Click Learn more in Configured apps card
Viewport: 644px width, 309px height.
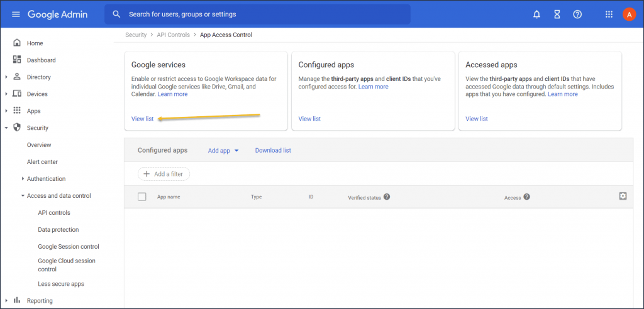pos(374,87)
